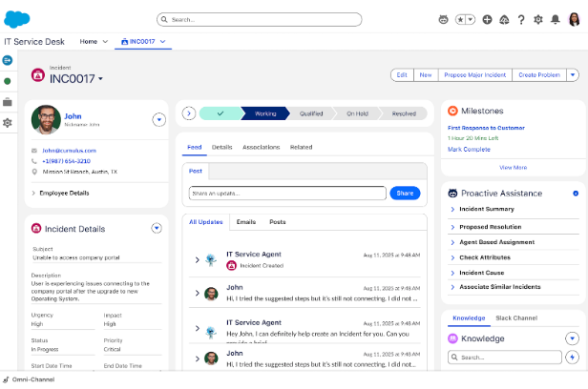Click the Mark Complete milestone link

pyautogui.click(x=469, y=149)
